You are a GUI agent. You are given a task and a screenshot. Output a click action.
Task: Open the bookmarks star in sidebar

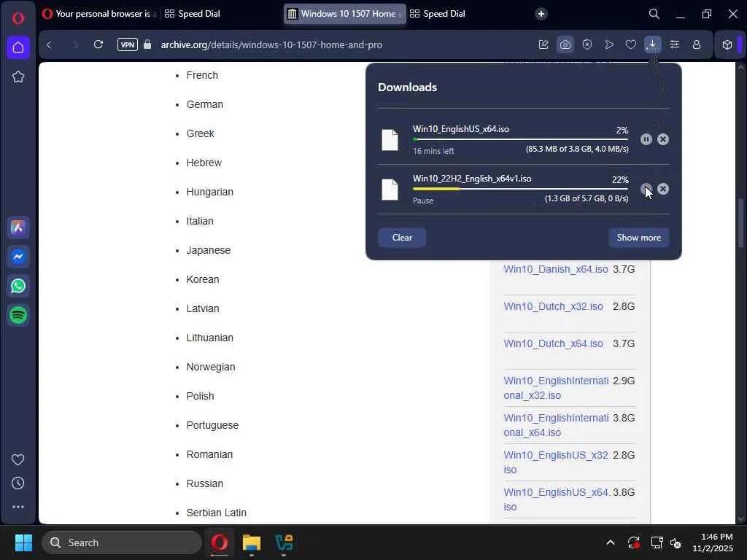point(18,77)
